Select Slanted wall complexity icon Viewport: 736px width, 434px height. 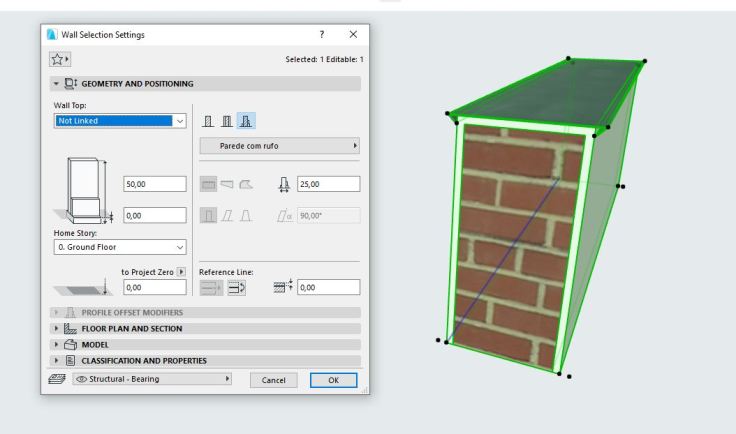227,216
